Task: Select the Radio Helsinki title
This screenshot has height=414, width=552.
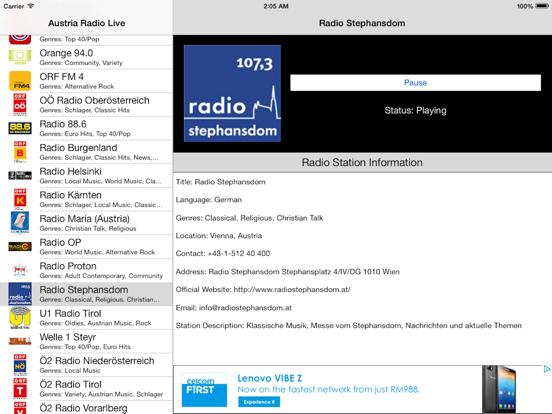Action: pos(70,171)
